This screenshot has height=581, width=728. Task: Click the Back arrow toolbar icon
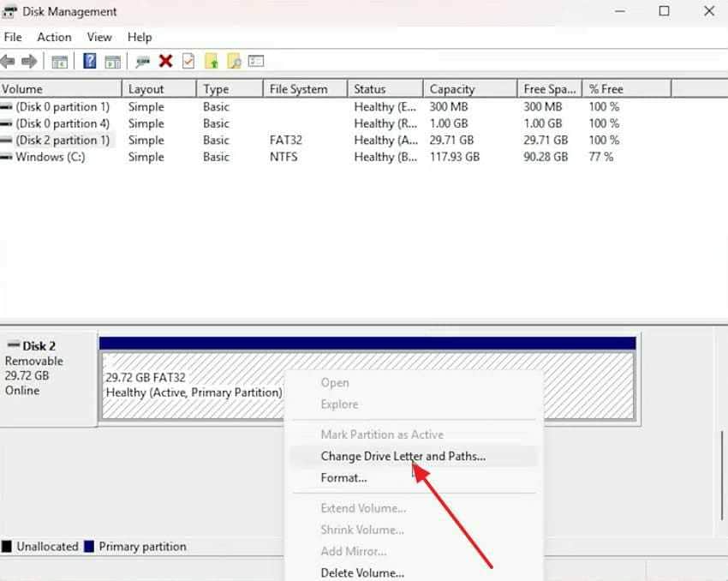pyautogui.click(x=8, y=61)
